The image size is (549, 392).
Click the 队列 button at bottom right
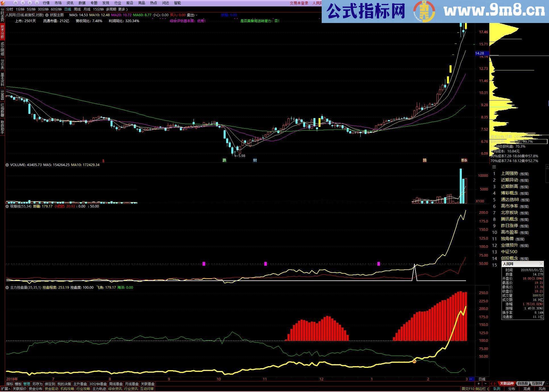click(497, 389)
